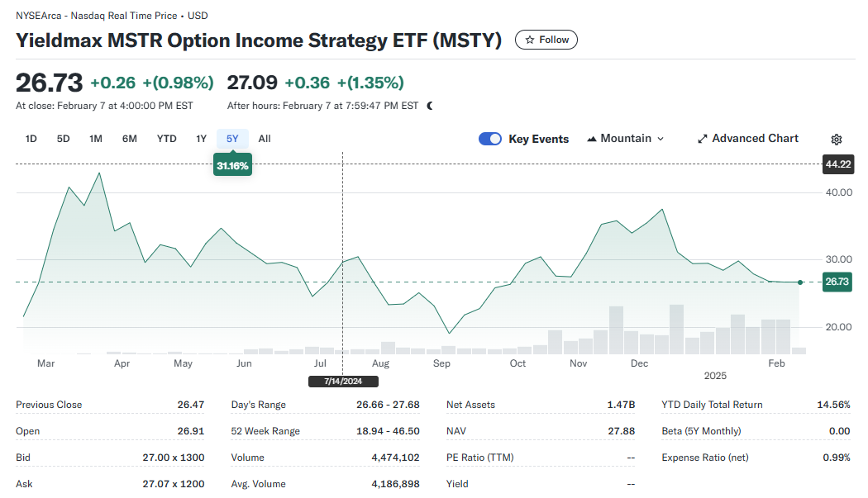Disable the Key Events toggle

(x=490, y=139)
